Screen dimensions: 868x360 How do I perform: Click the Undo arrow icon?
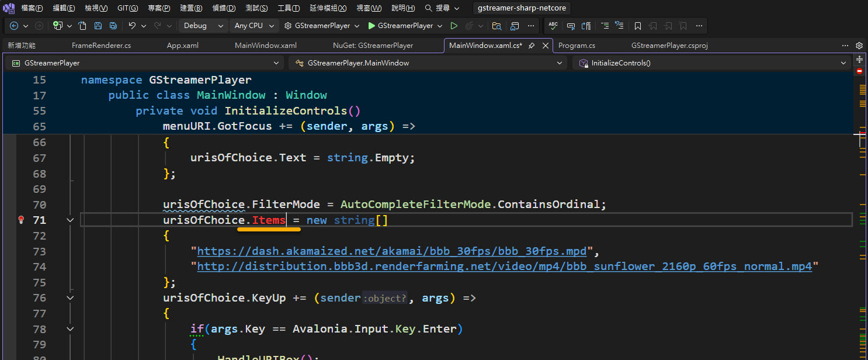tap(132, 26)
